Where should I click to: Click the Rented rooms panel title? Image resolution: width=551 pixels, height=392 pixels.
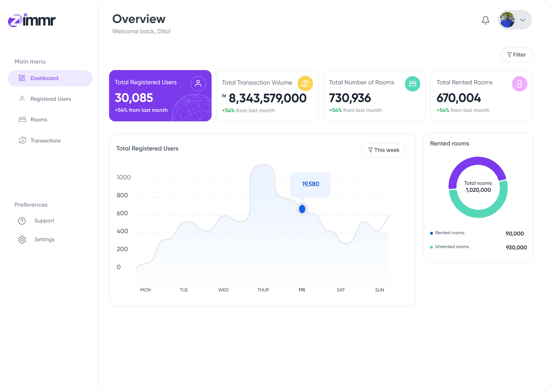449,143
